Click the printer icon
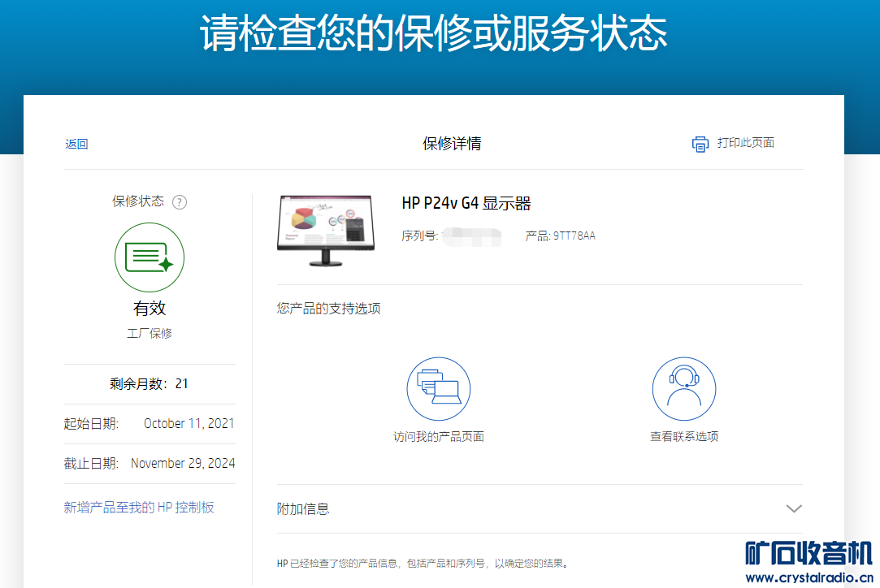The height and width of the screenshot is (588, 880). (700, 144)
